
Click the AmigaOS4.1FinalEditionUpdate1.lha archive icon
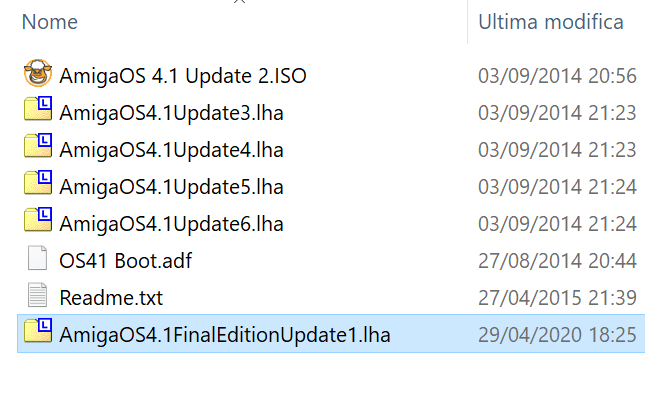37,334
